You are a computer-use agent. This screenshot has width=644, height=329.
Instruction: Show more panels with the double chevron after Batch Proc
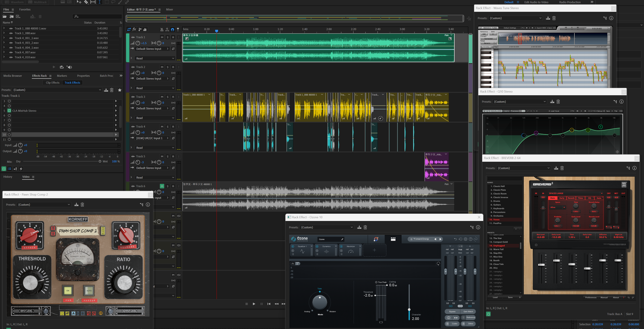coord(121,76)
